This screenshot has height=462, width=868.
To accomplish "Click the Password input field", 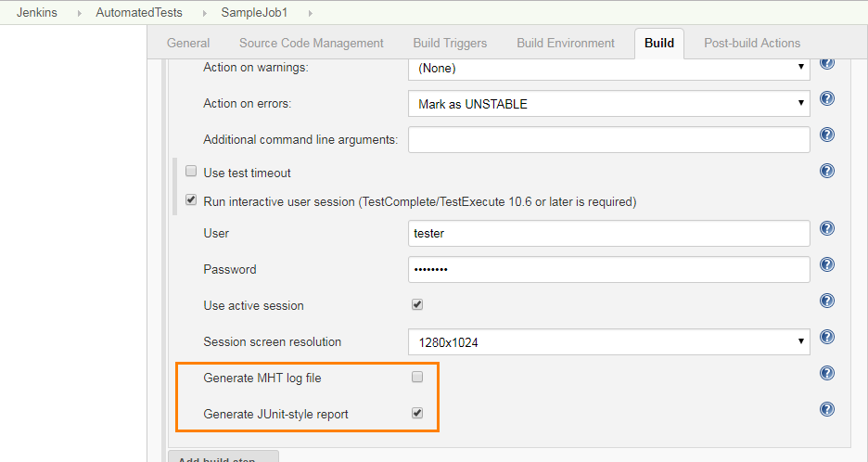I will tap(609, 269).
